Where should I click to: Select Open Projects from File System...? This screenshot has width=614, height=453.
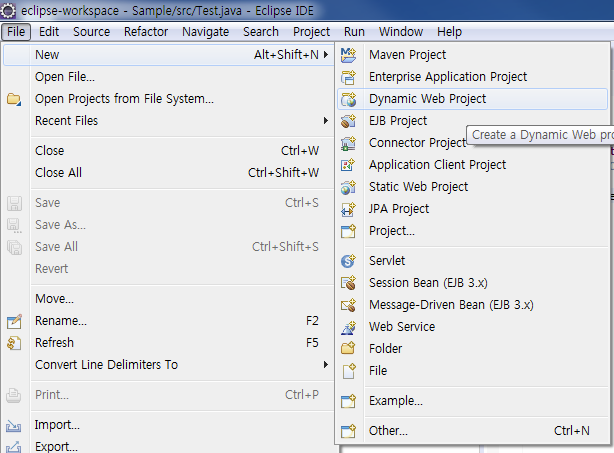168,99
